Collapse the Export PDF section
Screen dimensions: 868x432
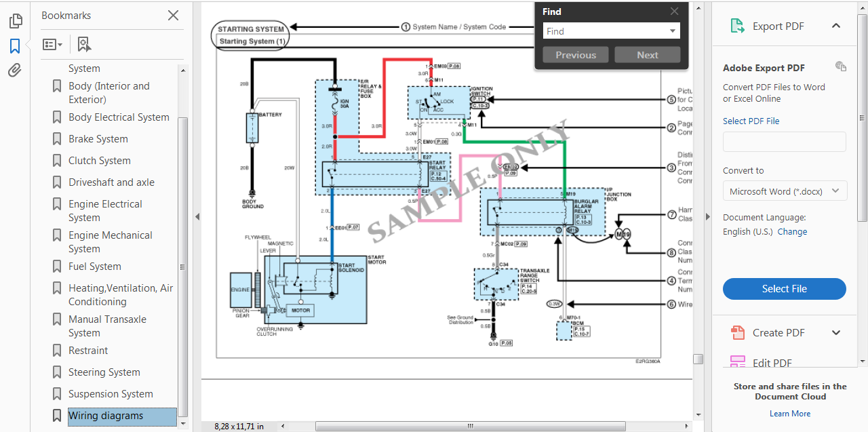pyautogui.click(x=836, y=26)
